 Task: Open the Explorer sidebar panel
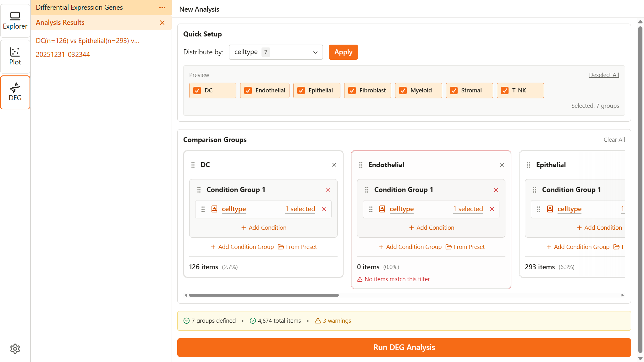[x=15, y=21]
